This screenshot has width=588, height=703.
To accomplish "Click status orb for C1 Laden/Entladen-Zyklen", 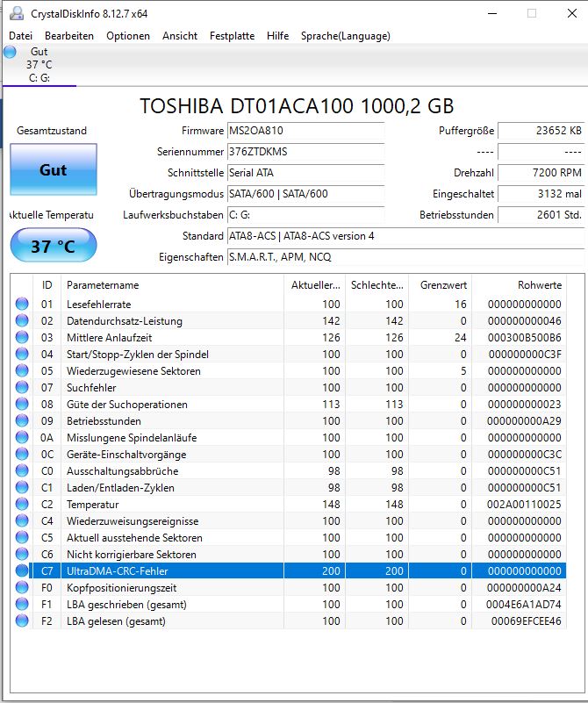I will coord(22,487).
